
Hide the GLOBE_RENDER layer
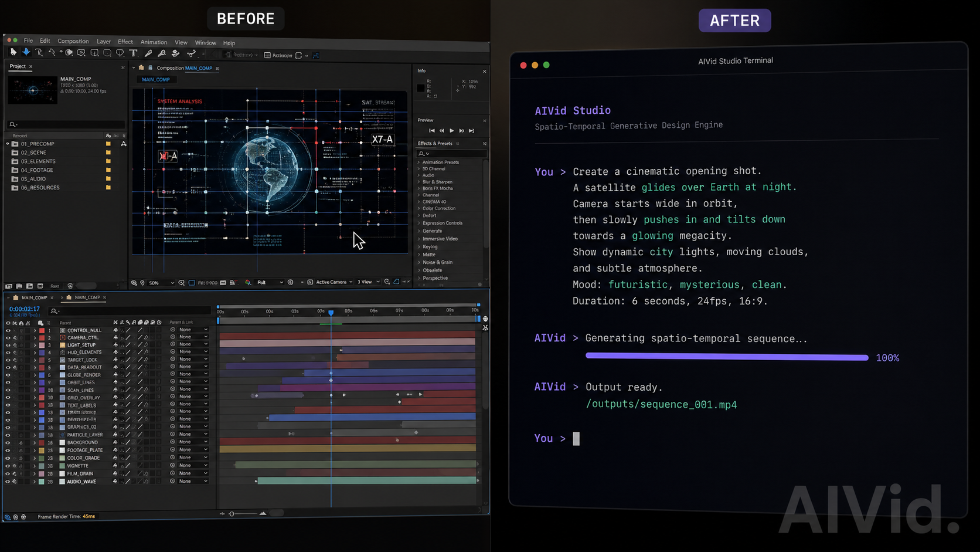[8, 375]
